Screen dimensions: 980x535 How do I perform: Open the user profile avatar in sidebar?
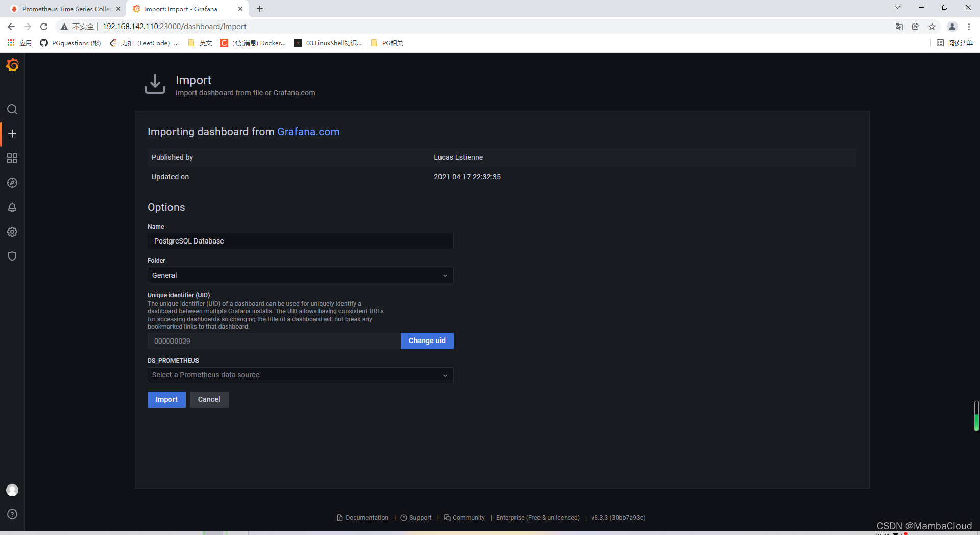(12, 490)
